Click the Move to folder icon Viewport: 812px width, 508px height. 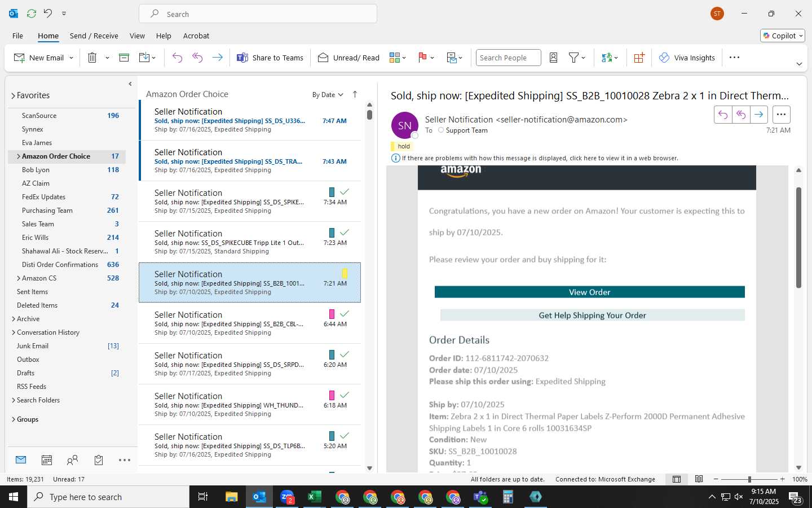point(144,58)
